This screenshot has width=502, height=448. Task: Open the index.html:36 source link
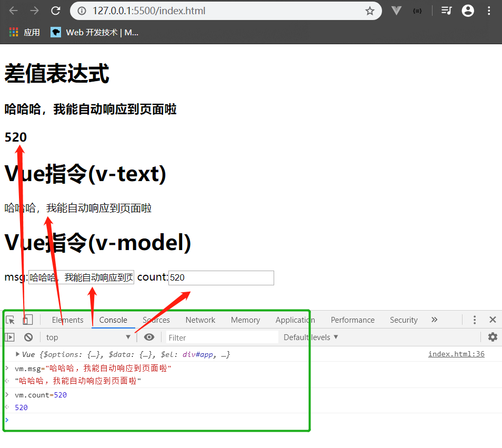tap(456, 354)
